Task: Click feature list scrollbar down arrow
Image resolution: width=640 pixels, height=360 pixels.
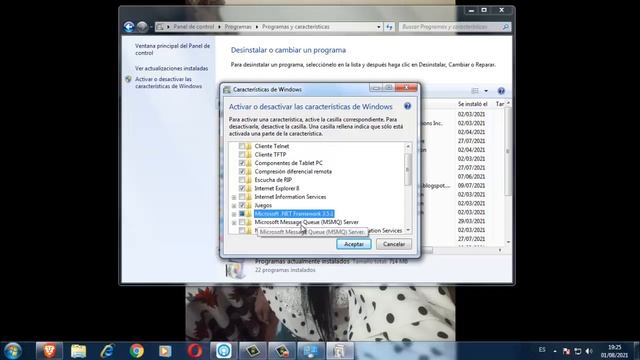Action: click(408, 231)
